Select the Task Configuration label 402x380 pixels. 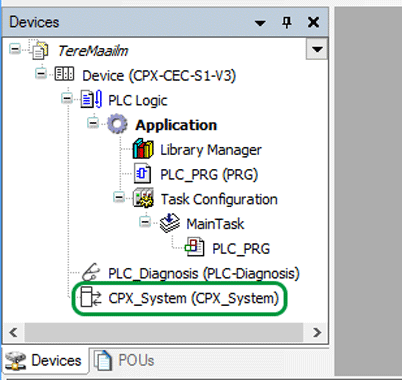tap(219, 200)
